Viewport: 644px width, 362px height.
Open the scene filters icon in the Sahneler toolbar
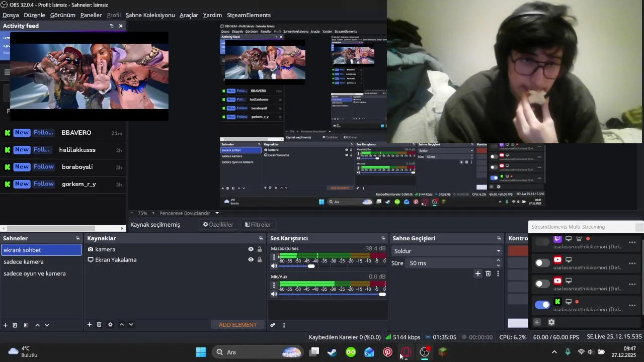(26, 325)
